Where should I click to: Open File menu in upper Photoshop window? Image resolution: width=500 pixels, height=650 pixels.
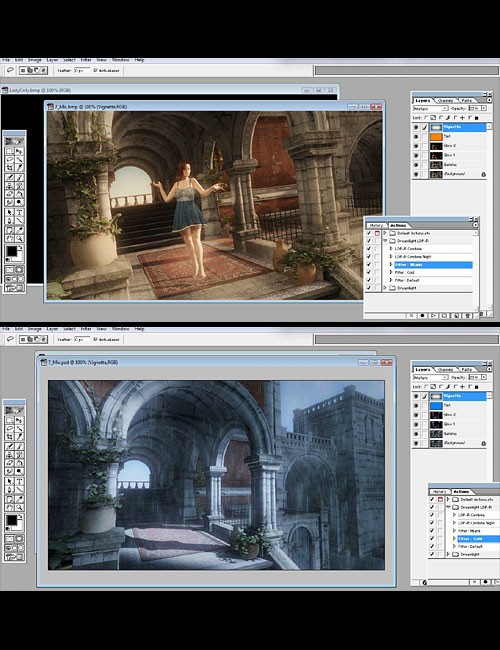click(x=6, y=60)
